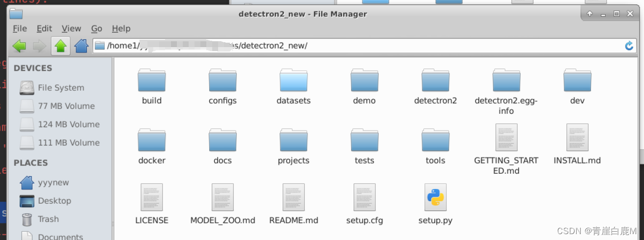Reload folder with the refresh icon
The width and height of the screenshot is (644, 240).
(x=629, y=46)
